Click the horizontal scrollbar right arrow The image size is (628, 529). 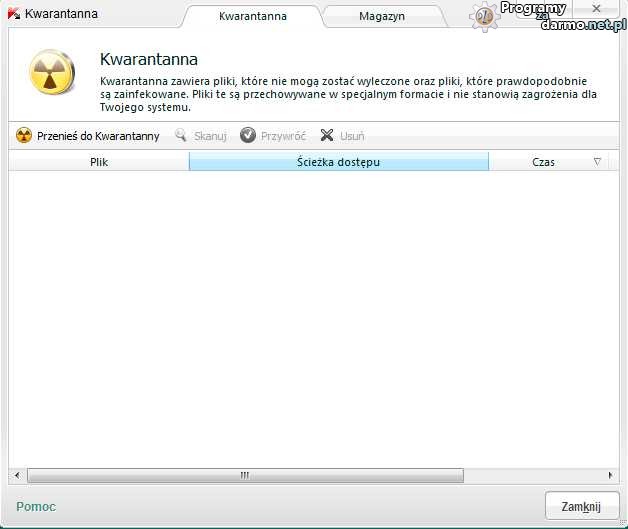point(611,476)
